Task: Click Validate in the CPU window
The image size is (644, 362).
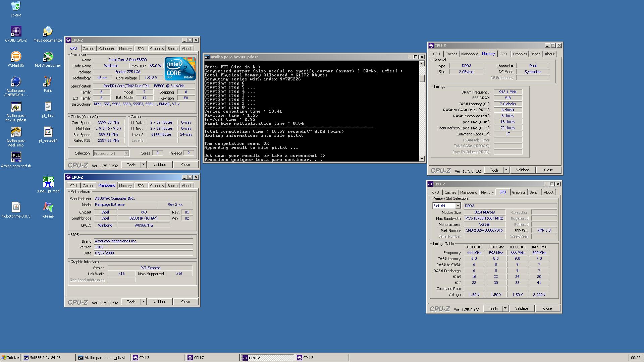Action: point(160,165)
